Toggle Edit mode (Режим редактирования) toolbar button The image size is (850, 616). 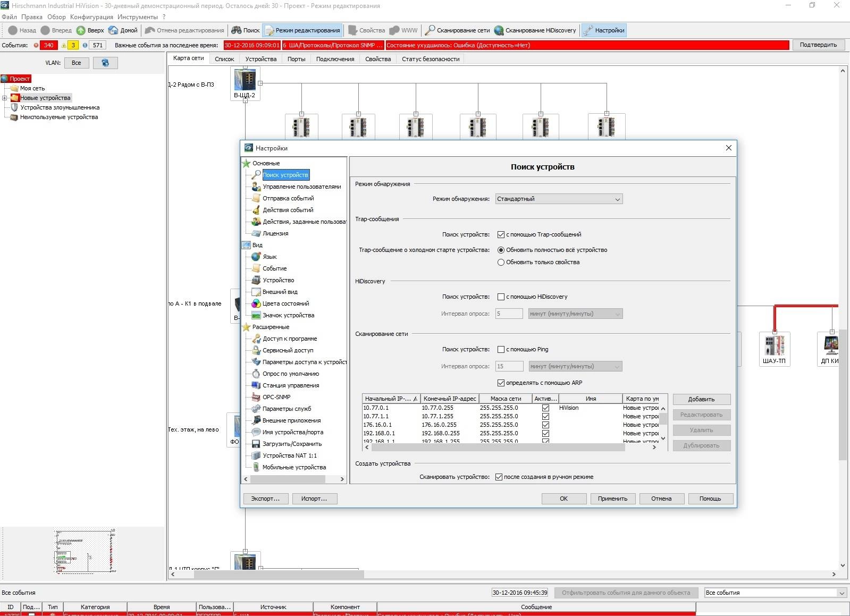302,30
